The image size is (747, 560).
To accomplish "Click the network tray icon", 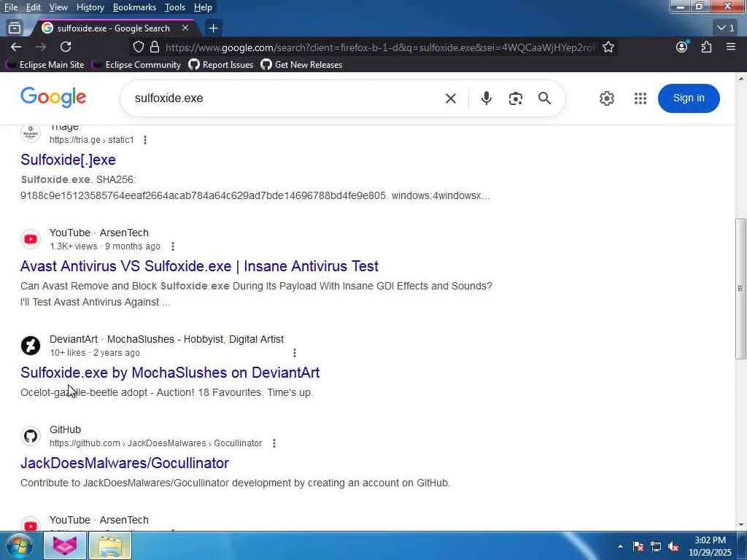I will point(656,546).
